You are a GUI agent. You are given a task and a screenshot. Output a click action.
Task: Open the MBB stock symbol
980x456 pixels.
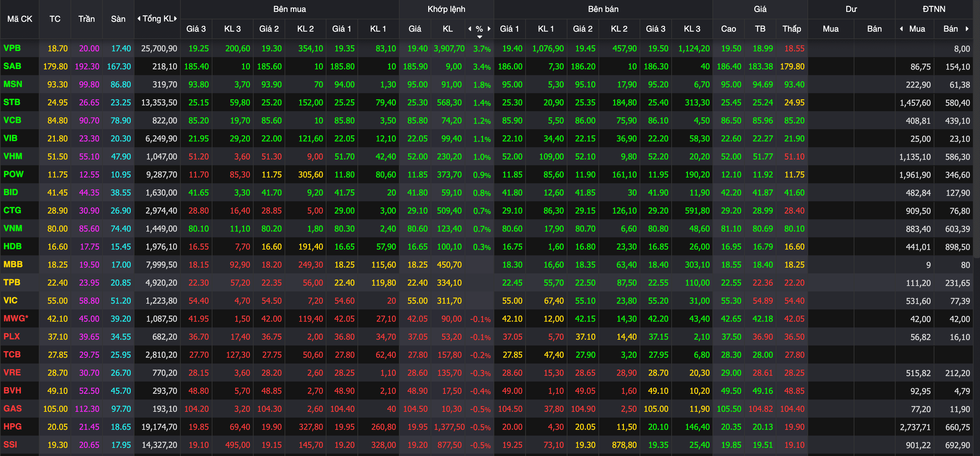click(13, 265)
